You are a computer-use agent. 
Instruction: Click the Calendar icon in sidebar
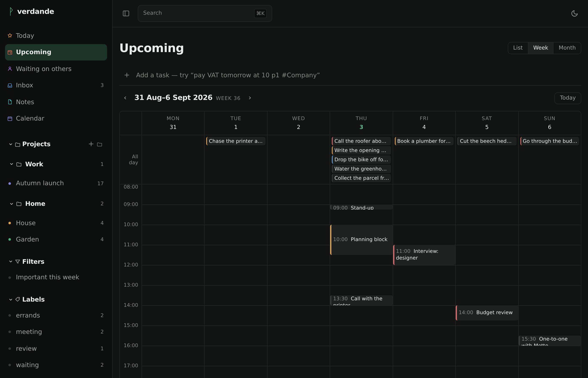tap(10, 119)
